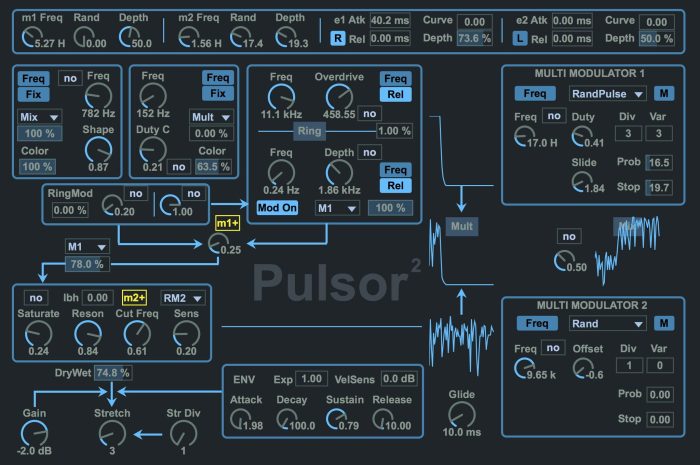
Task: Click the DryWet 74.8 % field
Action: [112, 373]
